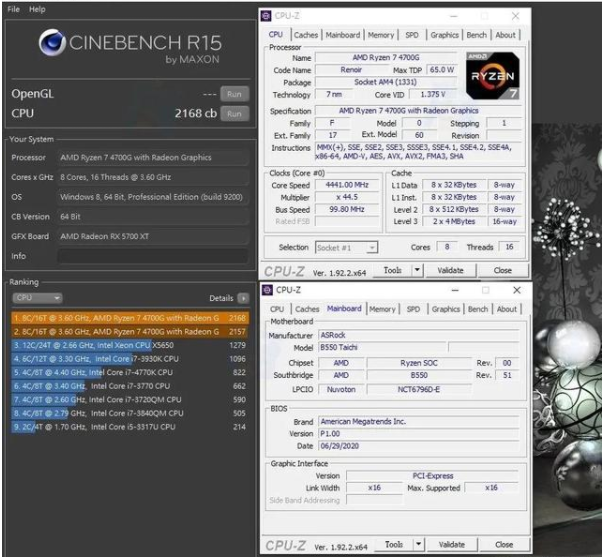Open Tools dropdown arrow in lower CPU-Z window
Viewport: 602px width, 557px height.
(x=418, y=546)
